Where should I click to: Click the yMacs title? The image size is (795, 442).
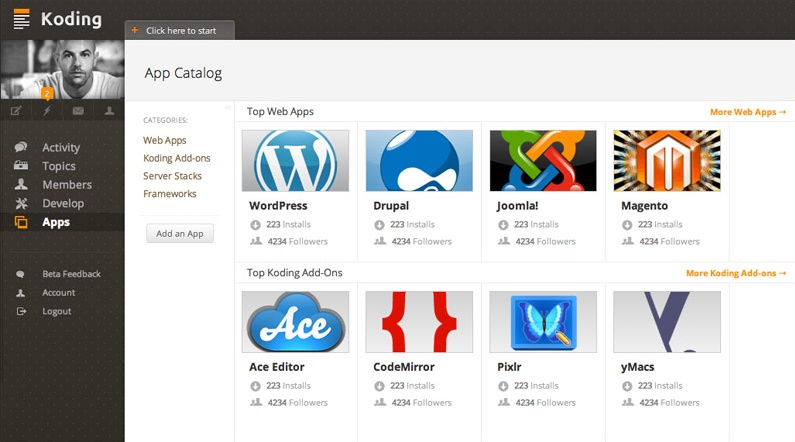point(637,367)
